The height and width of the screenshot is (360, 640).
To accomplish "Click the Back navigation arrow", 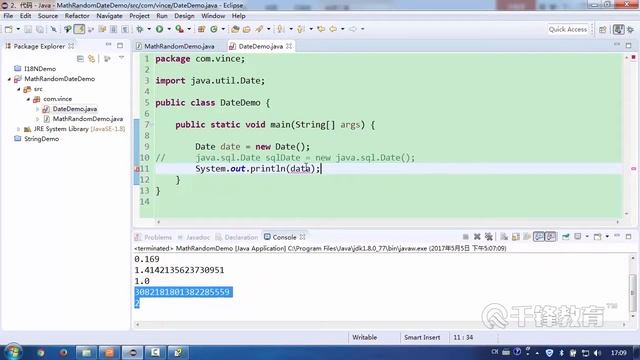I will point(333,29).
